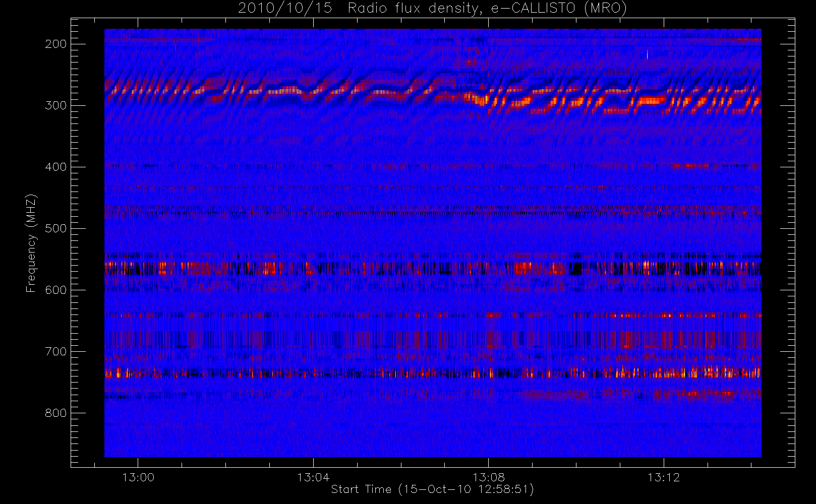Click the 600 frequency tick label
Image resolution: width=816 pixels, height=504 pixels.
coord(56,290)
